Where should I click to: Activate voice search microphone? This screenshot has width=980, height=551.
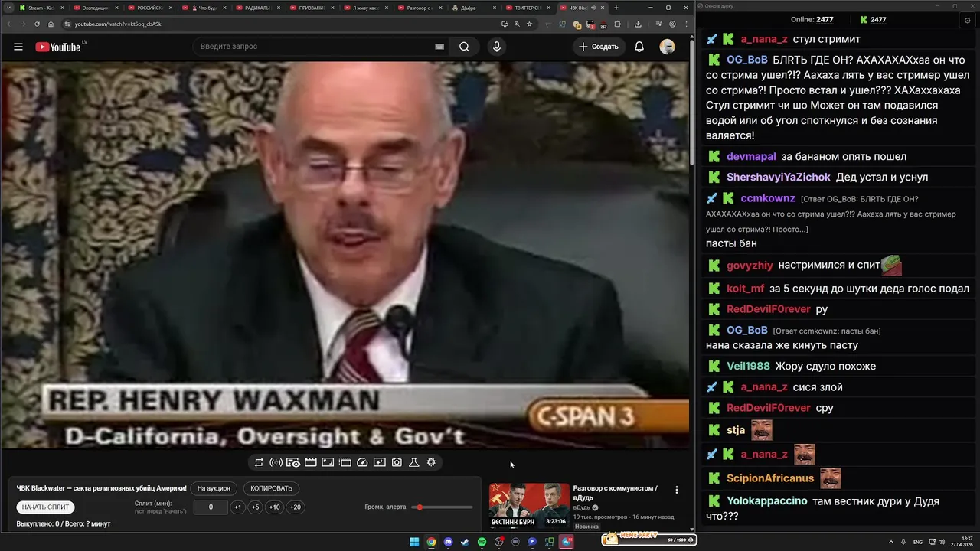497,47
